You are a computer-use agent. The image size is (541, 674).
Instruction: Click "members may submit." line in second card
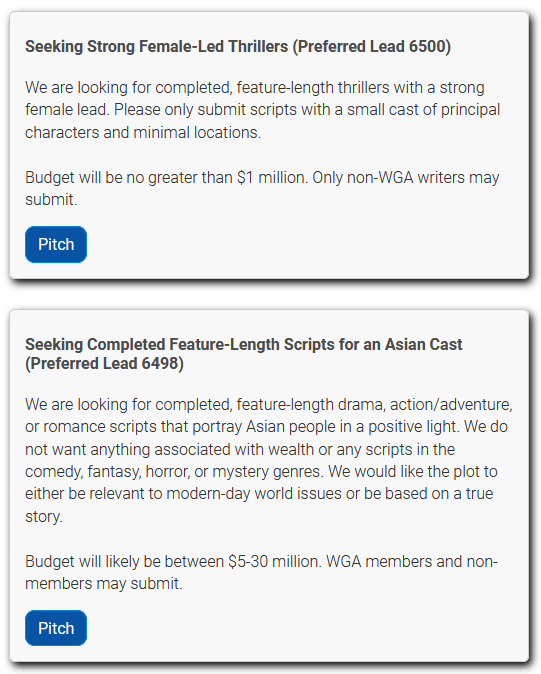coord(104,584)
